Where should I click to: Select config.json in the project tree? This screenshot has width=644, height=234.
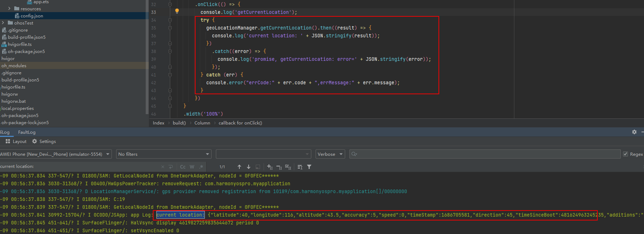(x=31, y=16)
